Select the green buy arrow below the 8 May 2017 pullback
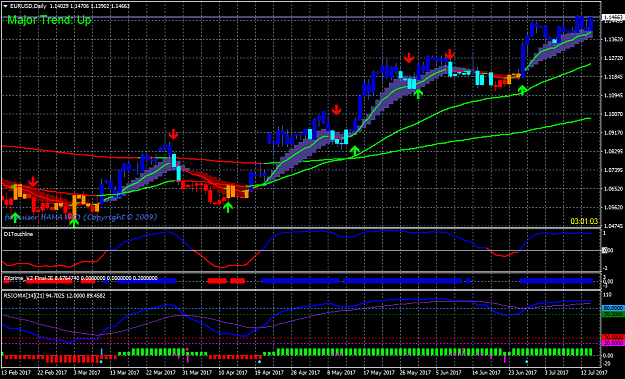This screenshot has height=379, width=625. (354, 151)
